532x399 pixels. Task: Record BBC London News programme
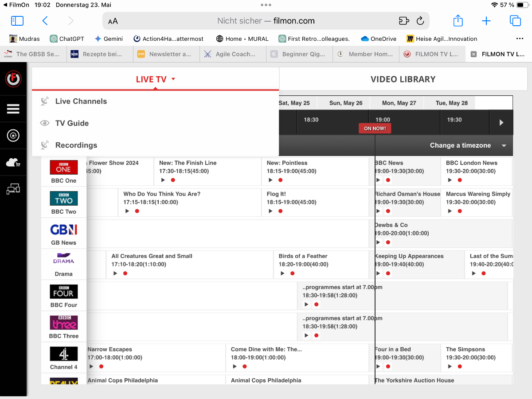[460, 180]
